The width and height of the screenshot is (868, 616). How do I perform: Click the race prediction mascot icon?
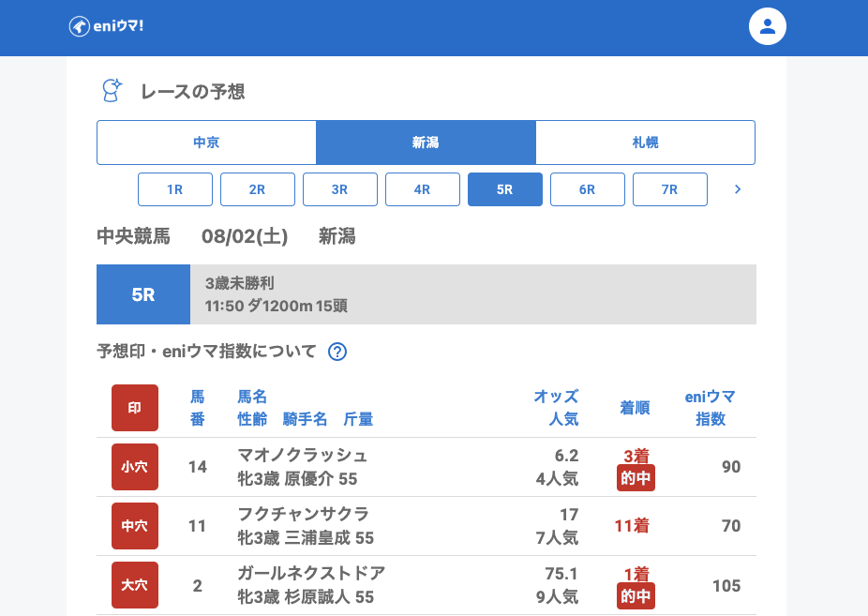pyautogui.click(x=112, y=91)
